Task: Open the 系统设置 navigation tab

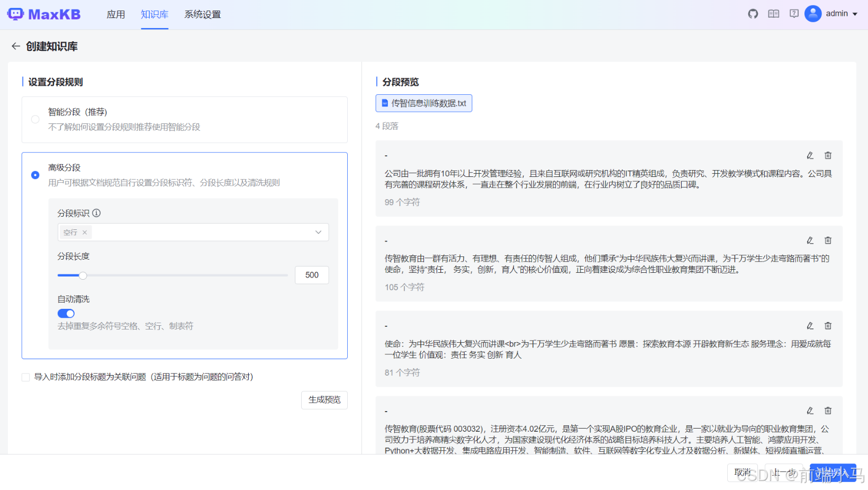Action: point(203,14)
